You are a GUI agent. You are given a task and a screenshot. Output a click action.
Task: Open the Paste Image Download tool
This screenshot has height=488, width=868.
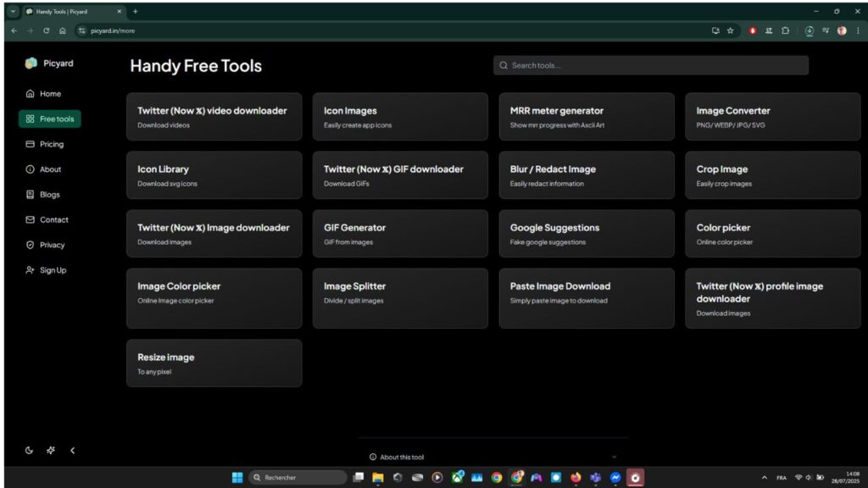tap(587, 298)
